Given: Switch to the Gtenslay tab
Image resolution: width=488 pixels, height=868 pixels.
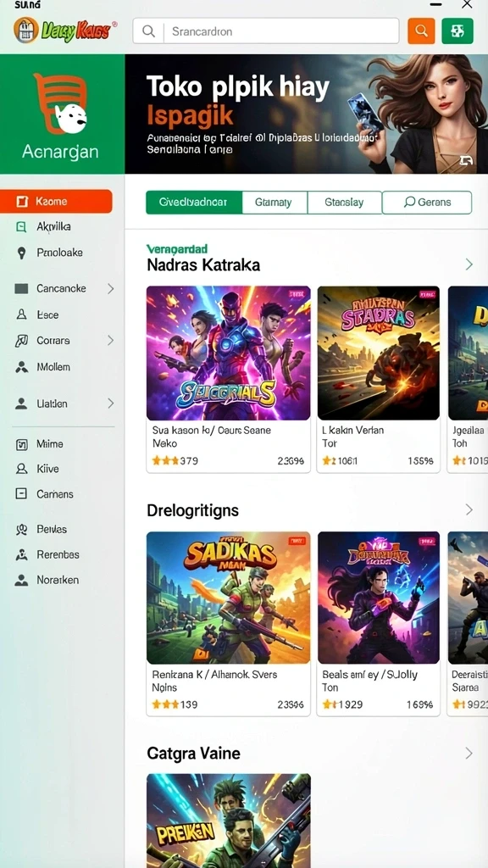Looking at the screenshot, I should point(344,202).
